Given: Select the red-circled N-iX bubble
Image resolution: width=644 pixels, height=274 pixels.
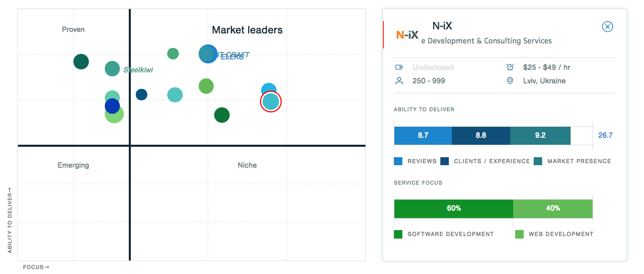Looking at the screenshot, I should pos(271,102).
